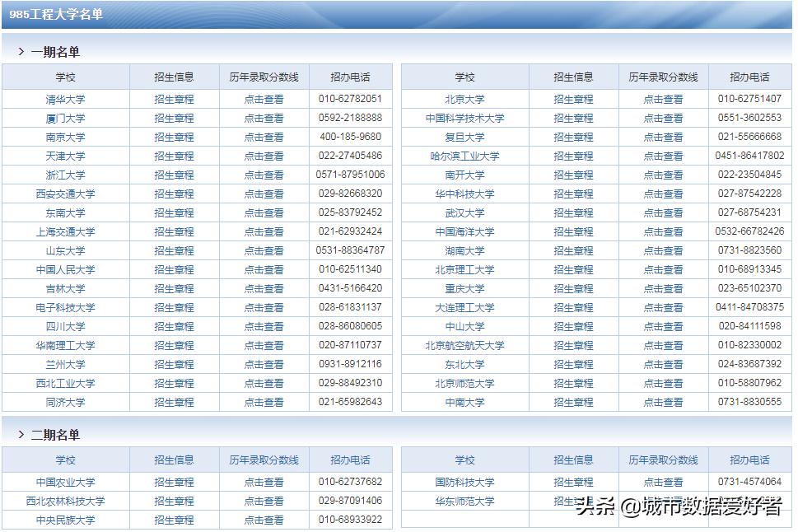Open the 清华大学 school link
The image size is (798, 532).
[66, 100]
